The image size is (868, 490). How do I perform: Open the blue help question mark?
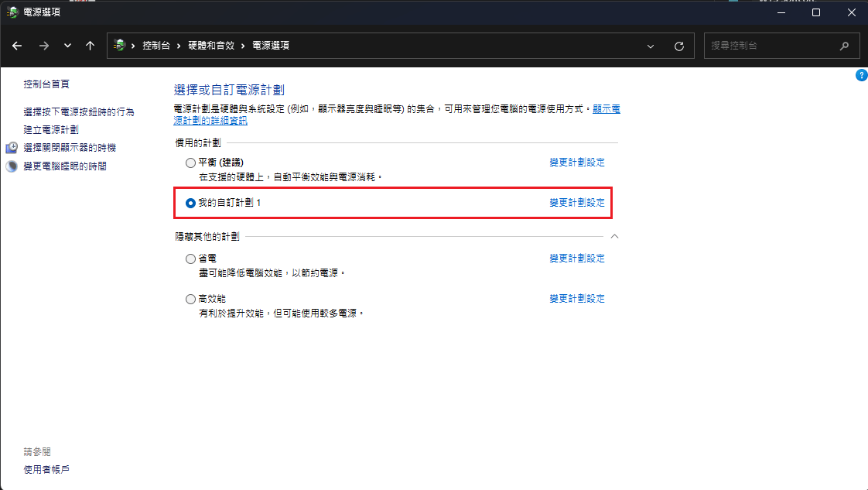click(x=861, y=75)
